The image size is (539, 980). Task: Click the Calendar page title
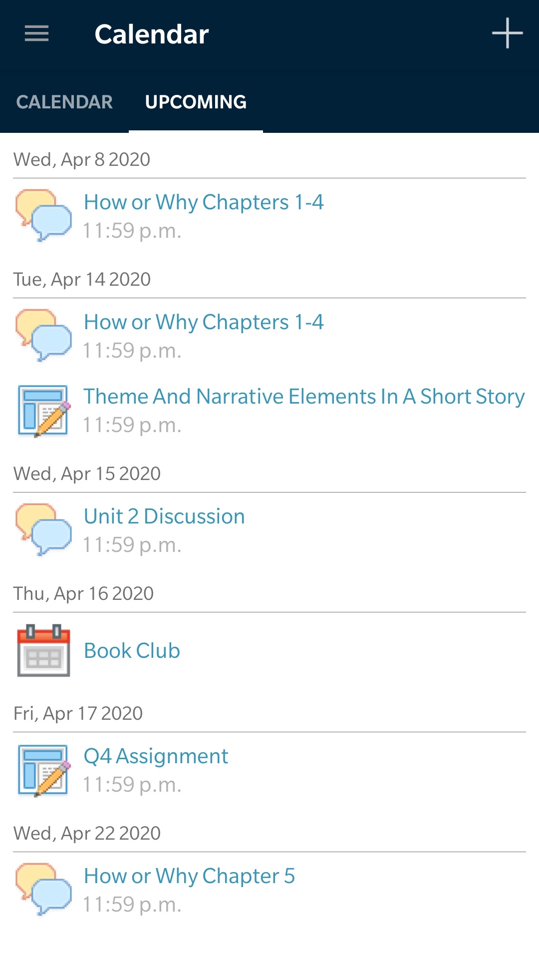[152, 34]
